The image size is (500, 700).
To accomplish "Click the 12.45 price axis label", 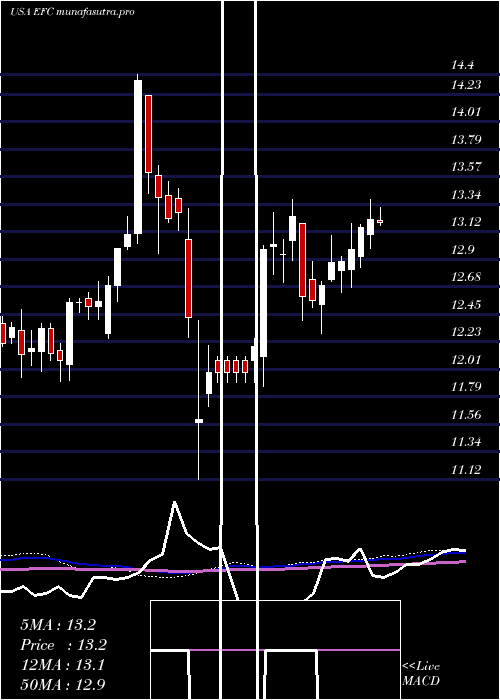I will pyautogui.click(x=466, y=305).
